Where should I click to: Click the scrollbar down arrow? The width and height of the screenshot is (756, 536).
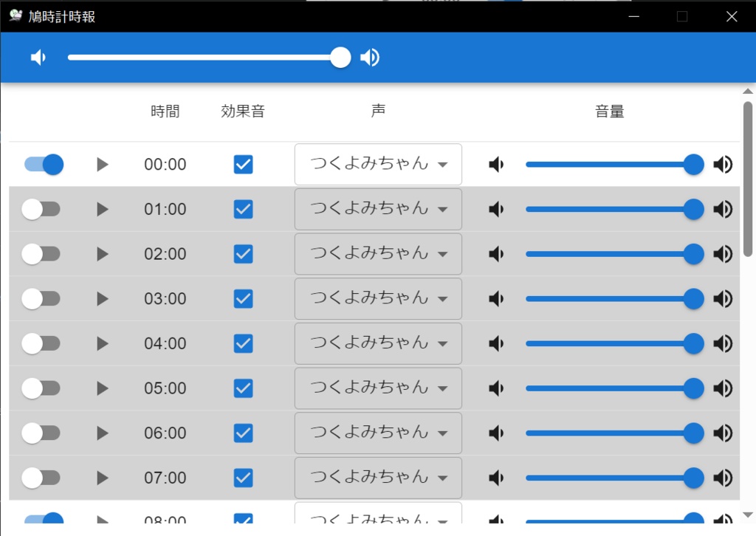[x=747, y=515]
